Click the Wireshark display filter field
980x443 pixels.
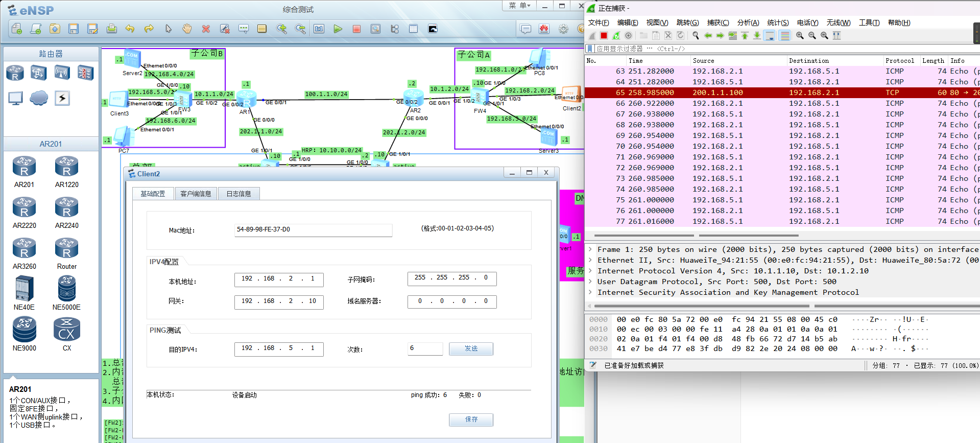point(786,49)
